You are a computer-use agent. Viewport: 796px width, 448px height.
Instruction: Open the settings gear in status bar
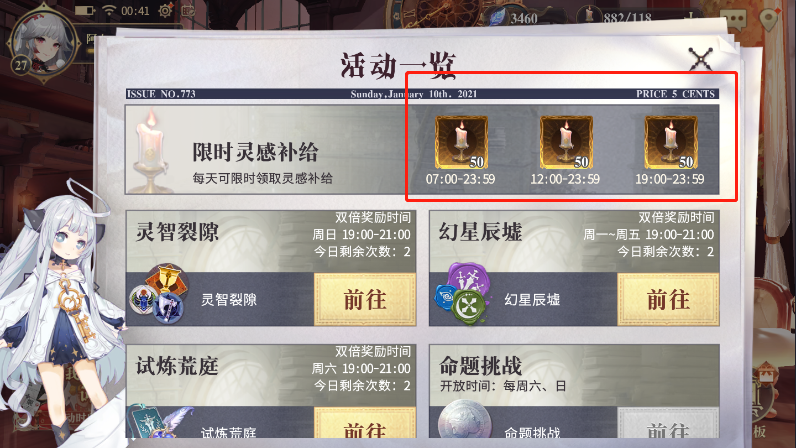[x=165, y=11]
